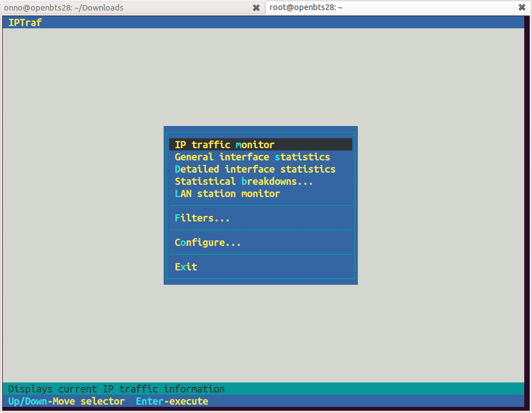The height and width of the screenshot is (413, 532).
Task: Click the status line describing IP traffic
Action: click(116, 389)
